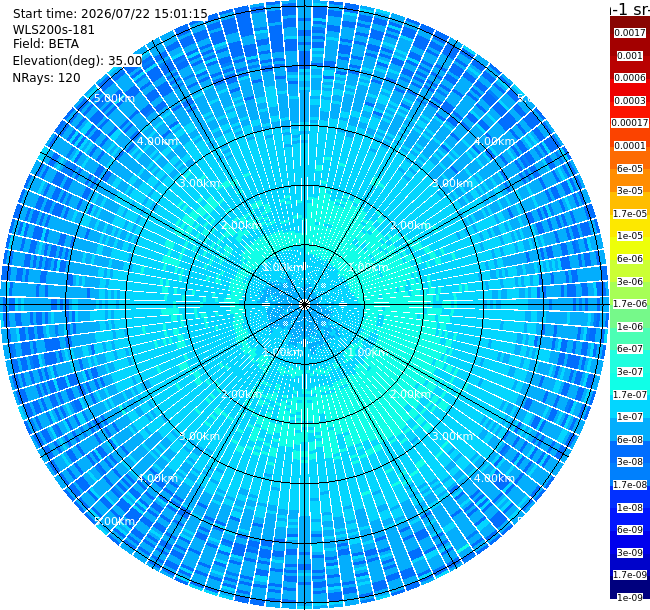Click the Field: BETA label
This screenshot has height=610, width=650.
(x=46, y=44)
